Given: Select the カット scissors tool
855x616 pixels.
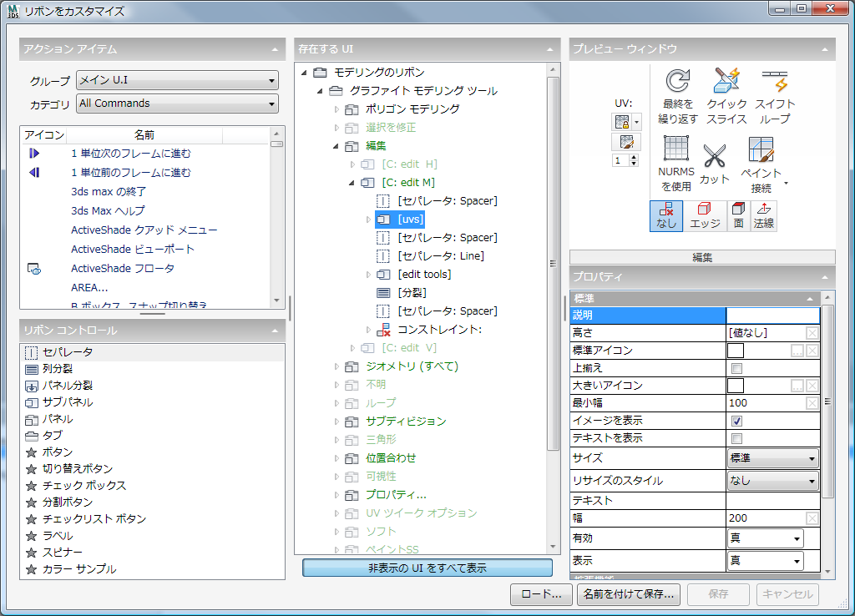Looking at the screenshot, I should tap(715, 156).
